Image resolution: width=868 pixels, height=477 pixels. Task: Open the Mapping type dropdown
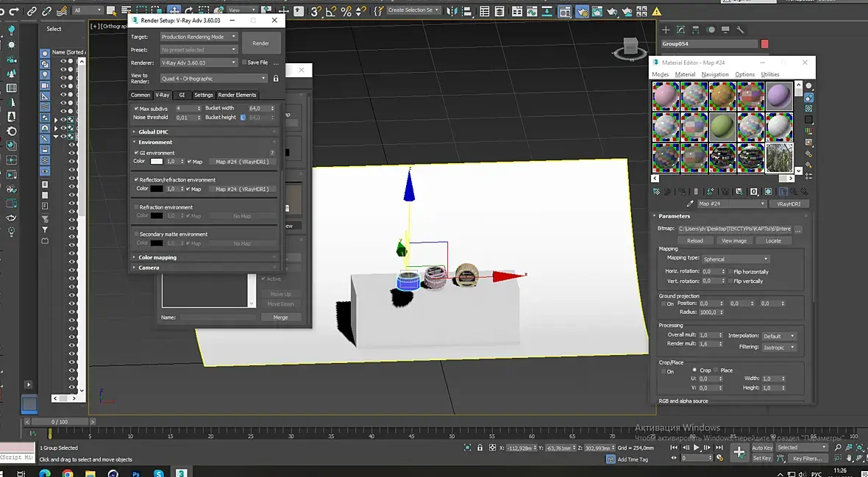coord(736,259)
